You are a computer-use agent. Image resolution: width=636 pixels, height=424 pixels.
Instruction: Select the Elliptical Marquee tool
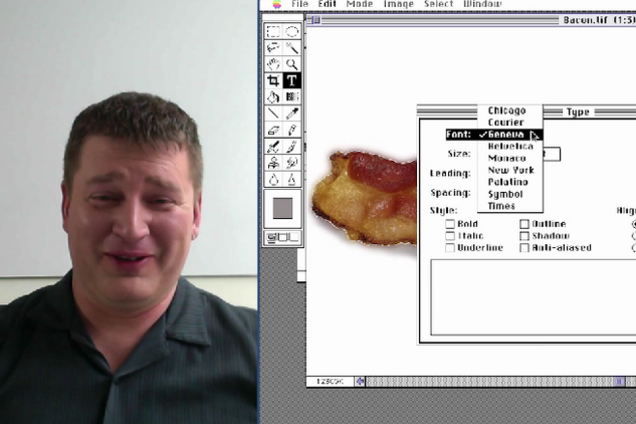292,31
